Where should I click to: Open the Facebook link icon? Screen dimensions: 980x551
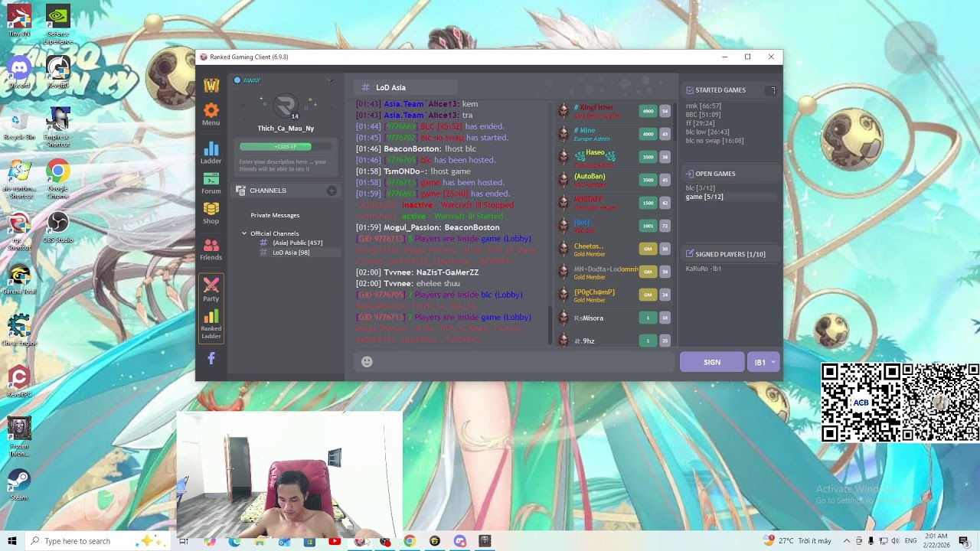[x=211, y=358]
